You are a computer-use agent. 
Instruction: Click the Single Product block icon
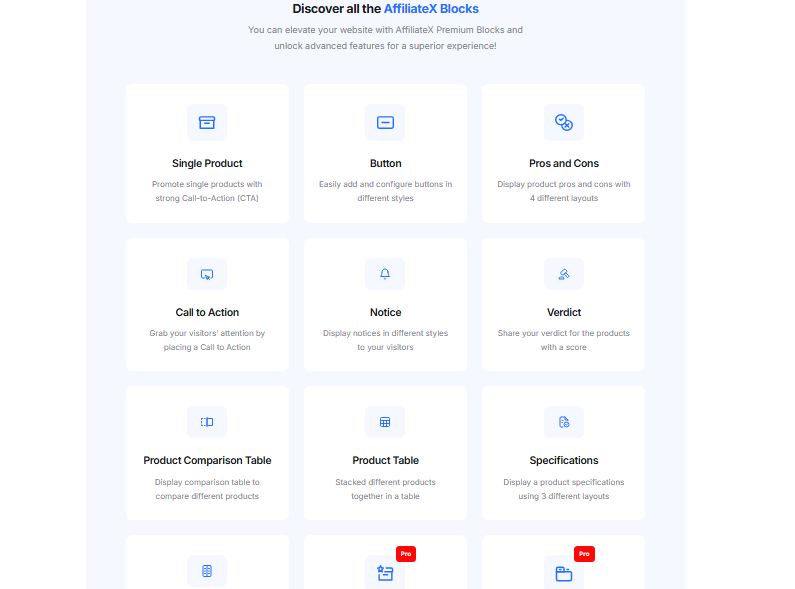coord(207,123)
